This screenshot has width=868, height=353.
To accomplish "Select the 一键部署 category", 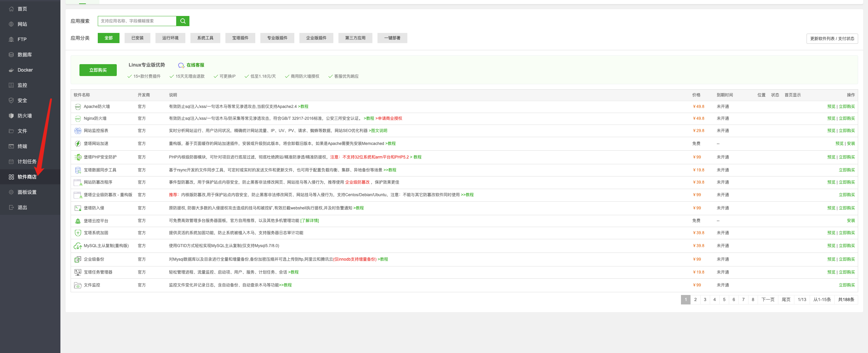I will [392, 38].
